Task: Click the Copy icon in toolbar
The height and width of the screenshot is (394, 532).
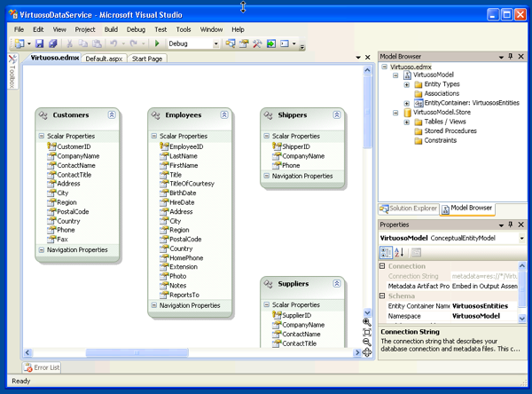Action: click(x=82, y=43)
